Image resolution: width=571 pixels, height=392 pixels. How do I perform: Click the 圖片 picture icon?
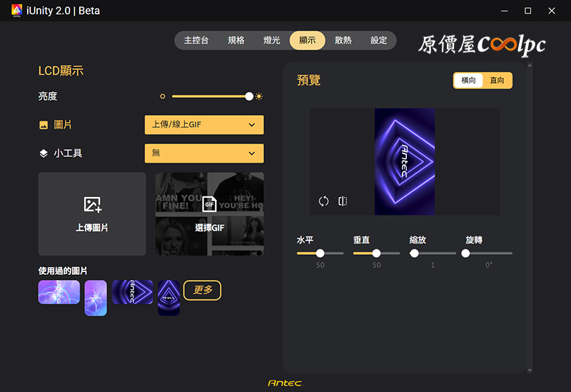44,125
